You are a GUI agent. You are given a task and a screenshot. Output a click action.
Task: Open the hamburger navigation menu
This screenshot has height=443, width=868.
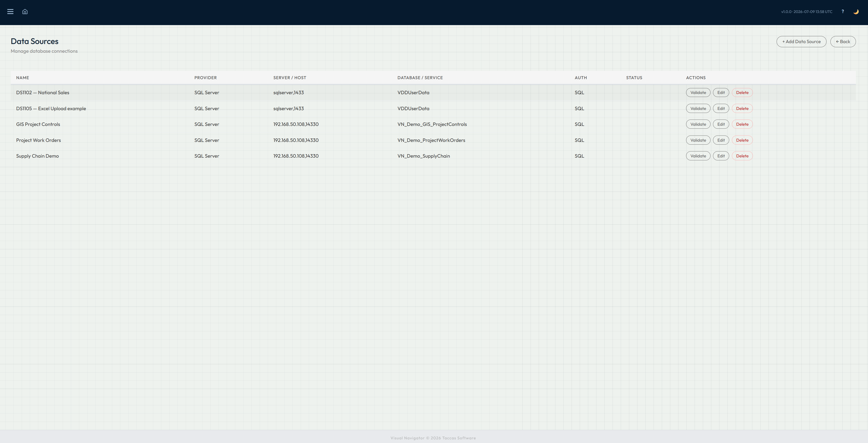(10, 11)
